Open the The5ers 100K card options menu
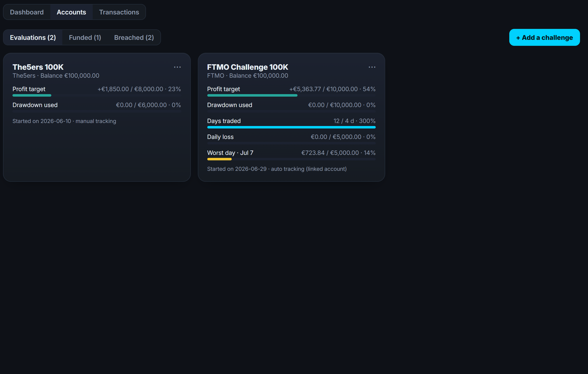588x374 pixels. pyautogui.click(x=178, y=67)
